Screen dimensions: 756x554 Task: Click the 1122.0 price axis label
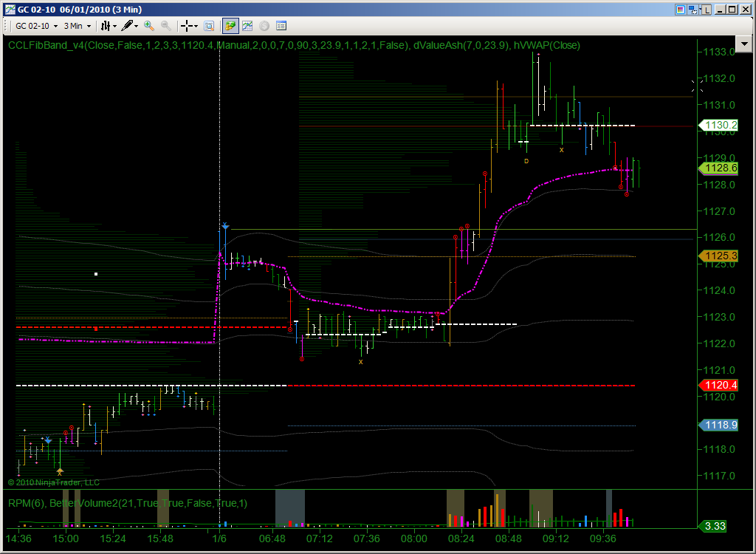[x=718, y=343]
